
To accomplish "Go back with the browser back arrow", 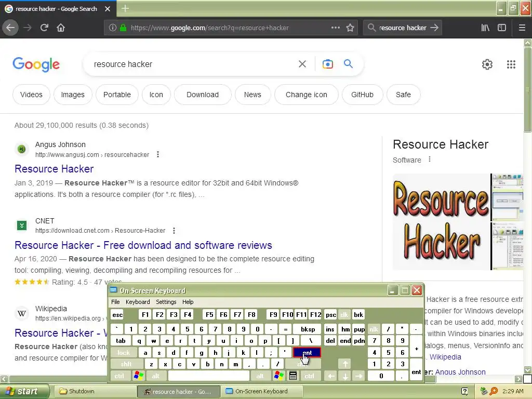I will [x=10, y=28].
